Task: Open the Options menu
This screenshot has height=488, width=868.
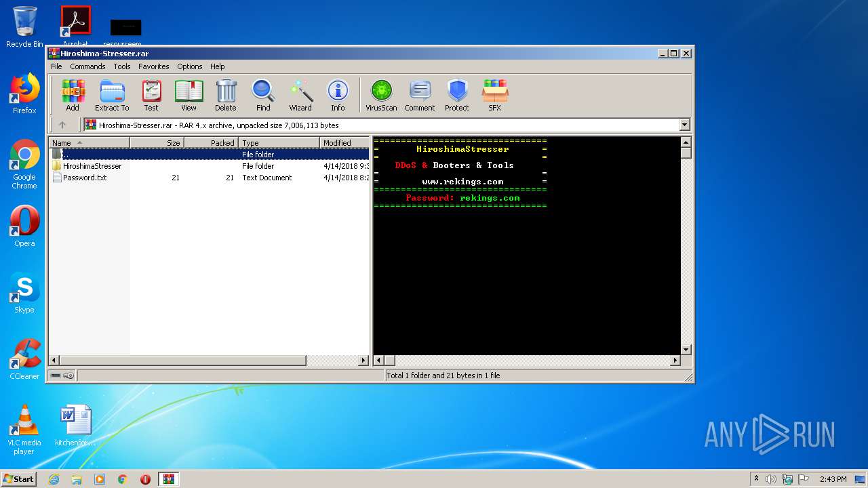Action: tap(190, 66)
